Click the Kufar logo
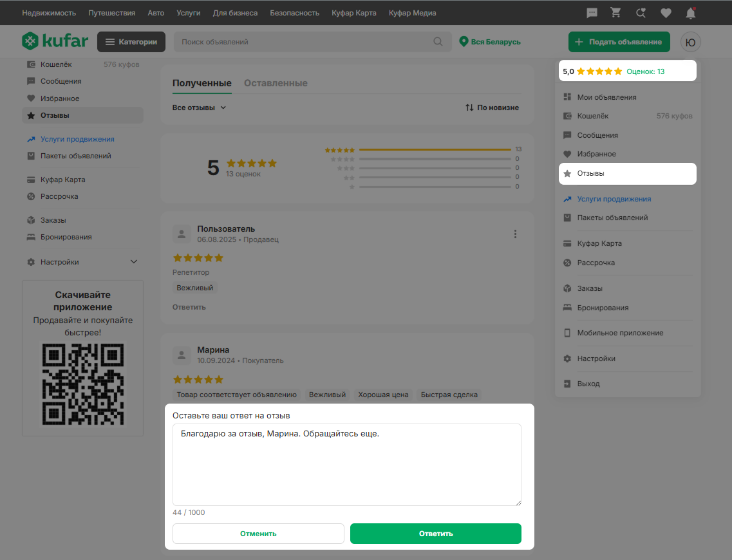The width and height of the screenshot is (732, 560). pos(55,41)
